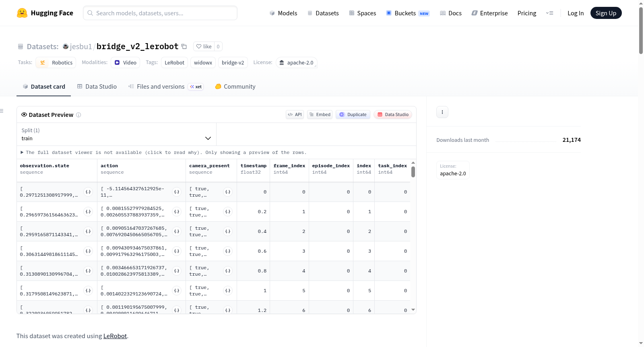Image resolution: width=644 pixels, height=347 pixels.
Task: Click the bridge-v2 tag
Action: (x=233, y=62)
